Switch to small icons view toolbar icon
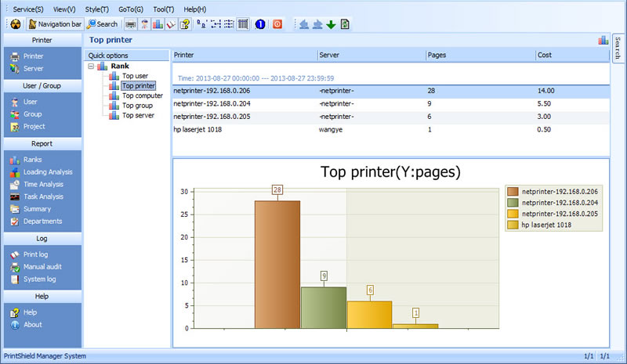 click(x=216, y=24)
